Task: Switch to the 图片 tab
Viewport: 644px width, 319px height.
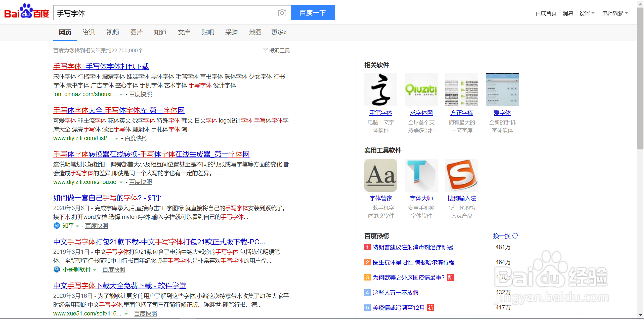Action: tap(136, 32)
